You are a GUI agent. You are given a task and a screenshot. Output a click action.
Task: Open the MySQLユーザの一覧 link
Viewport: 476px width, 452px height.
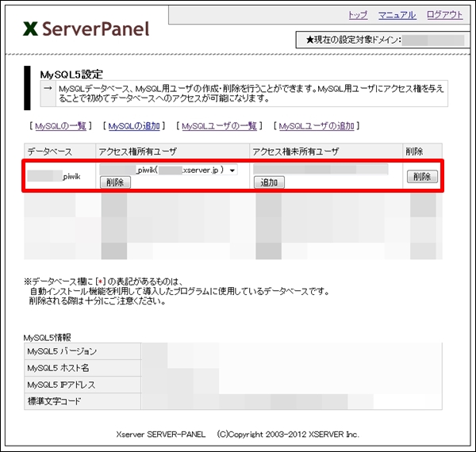point(219,126)
